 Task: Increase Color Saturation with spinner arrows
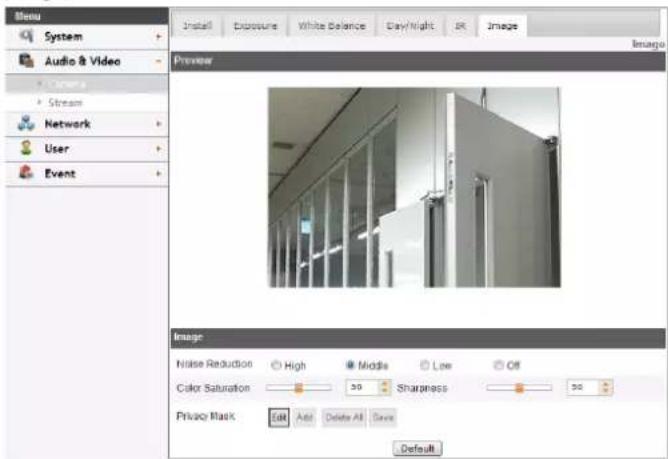click(x=385, y=384)
